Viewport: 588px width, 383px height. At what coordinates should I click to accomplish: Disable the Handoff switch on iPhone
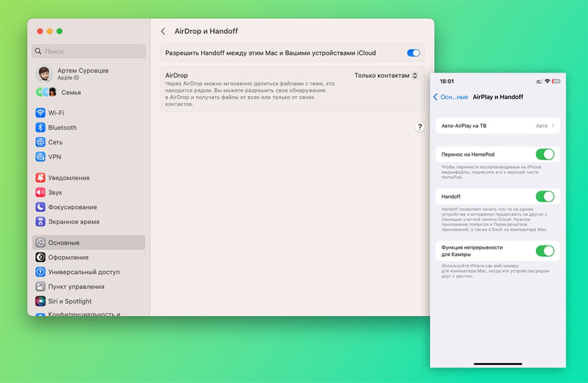pyautogui.click(x=545, y=197)
